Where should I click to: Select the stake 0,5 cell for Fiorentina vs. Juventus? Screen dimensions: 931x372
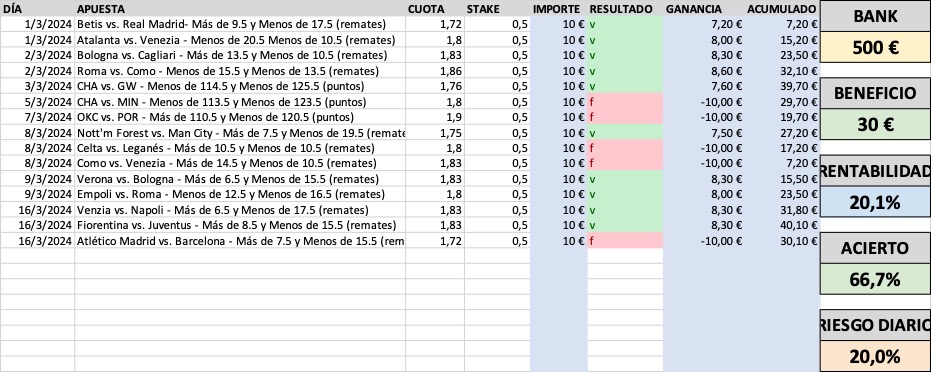coord(497,225)
